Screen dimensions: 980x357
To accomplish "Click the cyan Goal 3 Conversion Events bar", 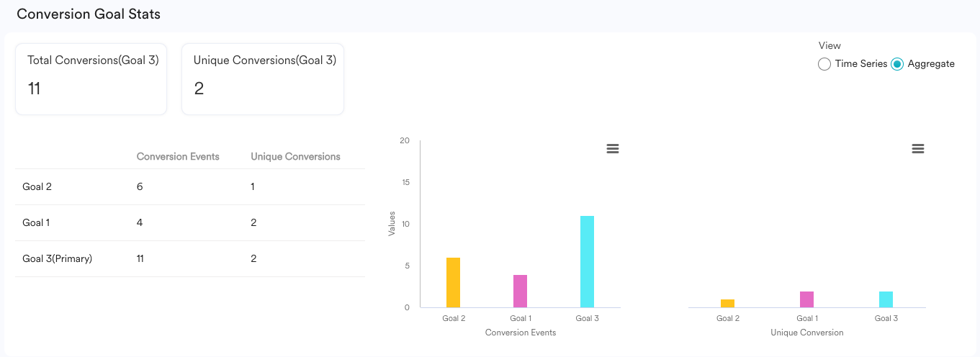I will click(x=587, y=261).
